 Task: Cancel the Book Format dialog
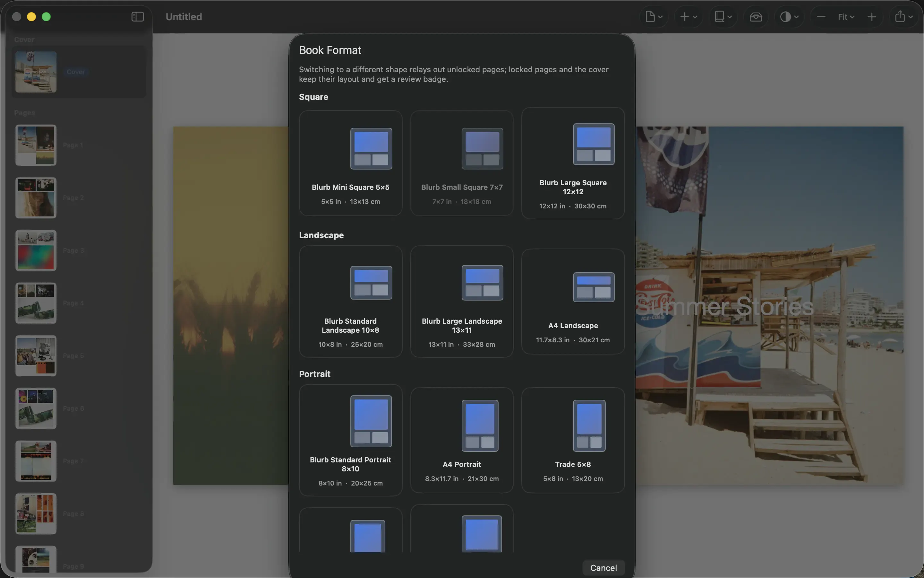coord(603,568)
